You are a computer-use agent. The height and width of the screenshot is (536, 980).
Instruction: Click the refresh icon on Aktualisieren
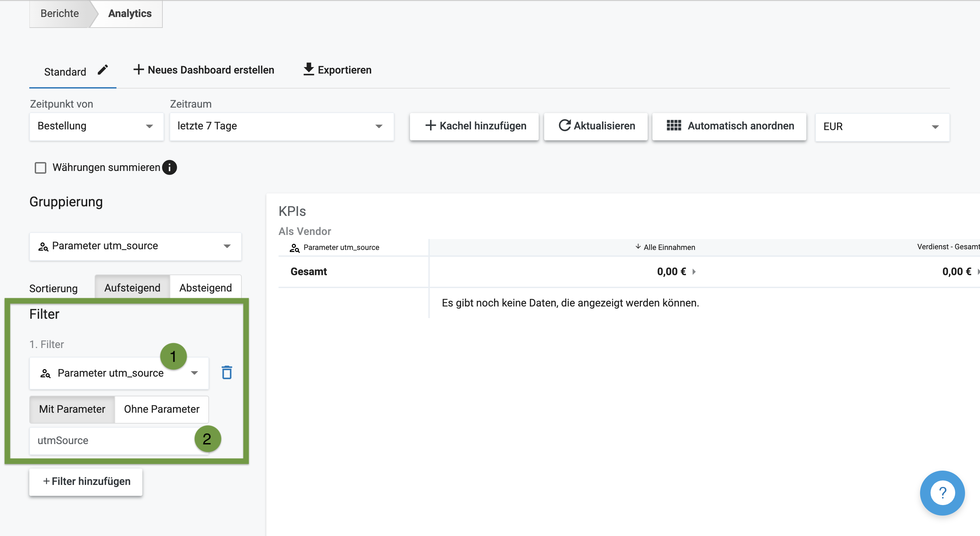coord(565,126)
